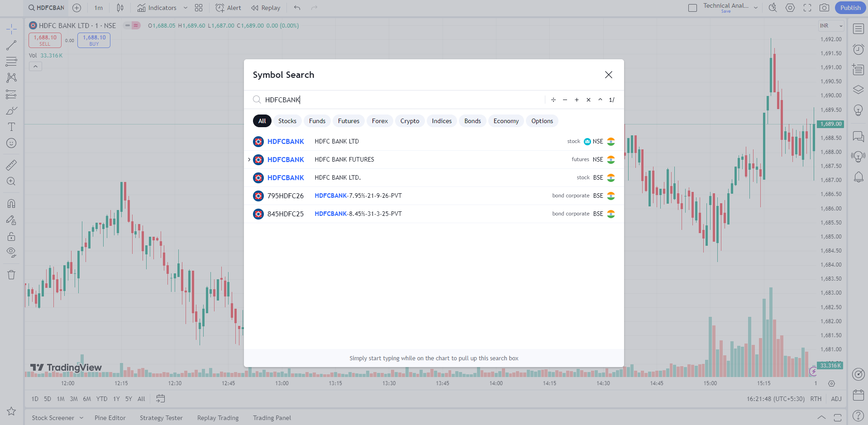
Task: Open the ideas lightbulb panel
Action: point(858,110)
